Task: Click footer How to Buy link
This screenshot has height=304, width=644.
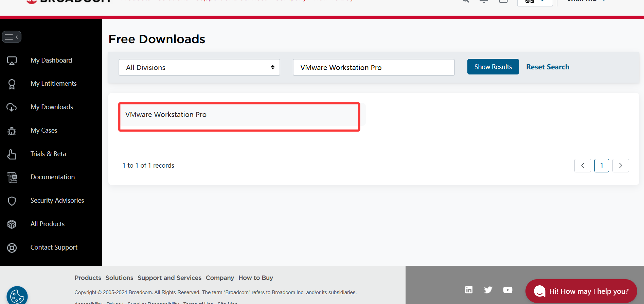Action: coord(256,278)
